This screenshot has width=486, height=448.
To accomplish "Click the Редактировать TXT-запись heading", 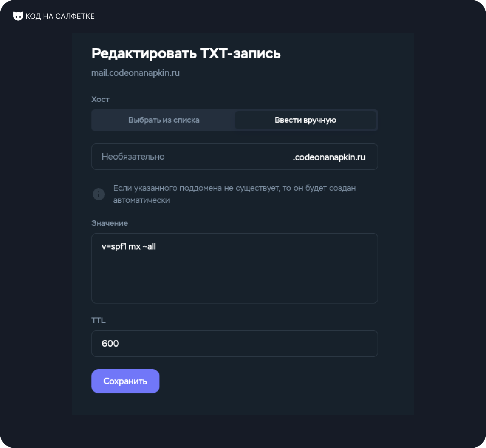I will pyautogui.click(x=186, y=53).
